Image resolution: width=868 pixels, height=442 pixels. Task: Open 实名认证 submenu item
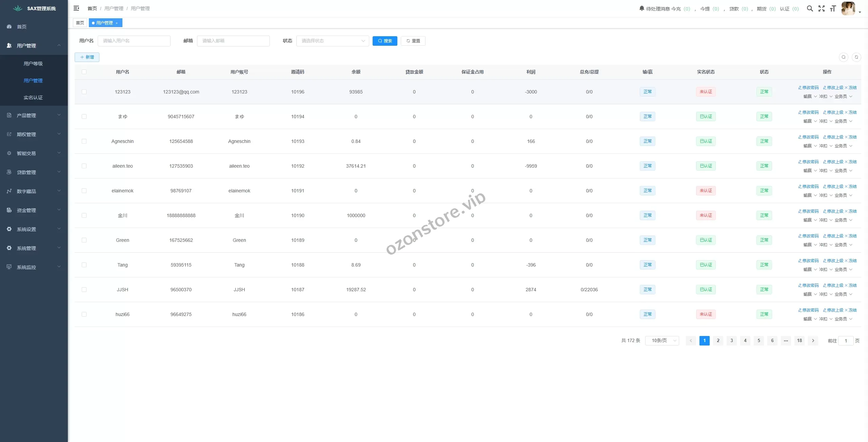click(33, 98)
